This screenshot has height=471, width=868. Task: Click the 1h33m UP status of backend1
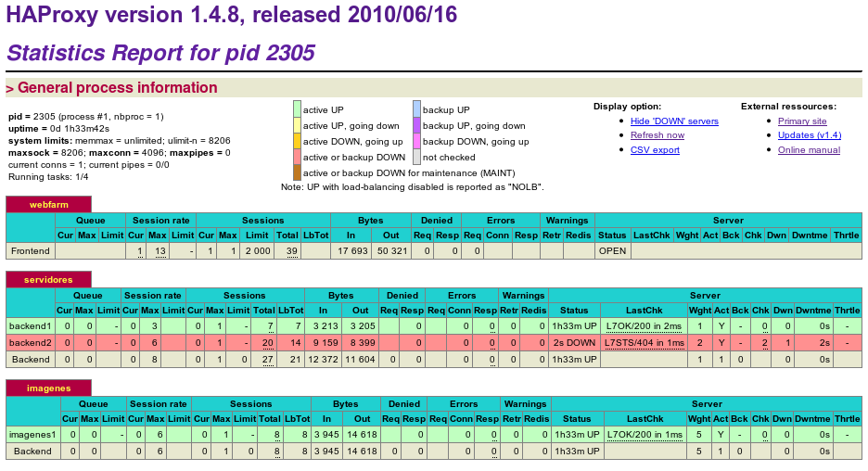575,326
